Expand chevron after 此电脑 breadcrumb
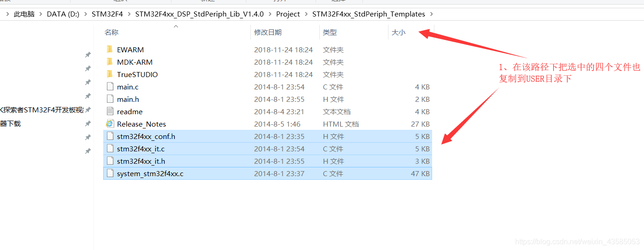Image resolution: width=644 pixels, height=250 pixels. pos(41,14)
